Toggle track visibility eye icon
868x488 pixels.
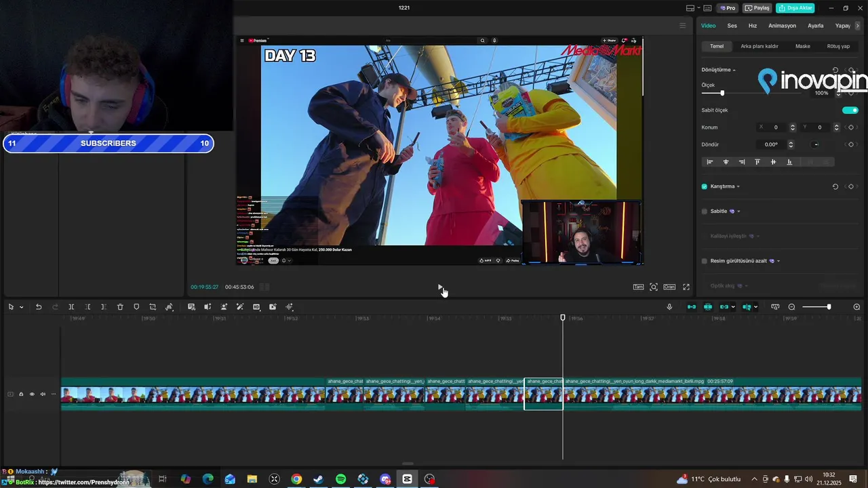tap(31, 394)
